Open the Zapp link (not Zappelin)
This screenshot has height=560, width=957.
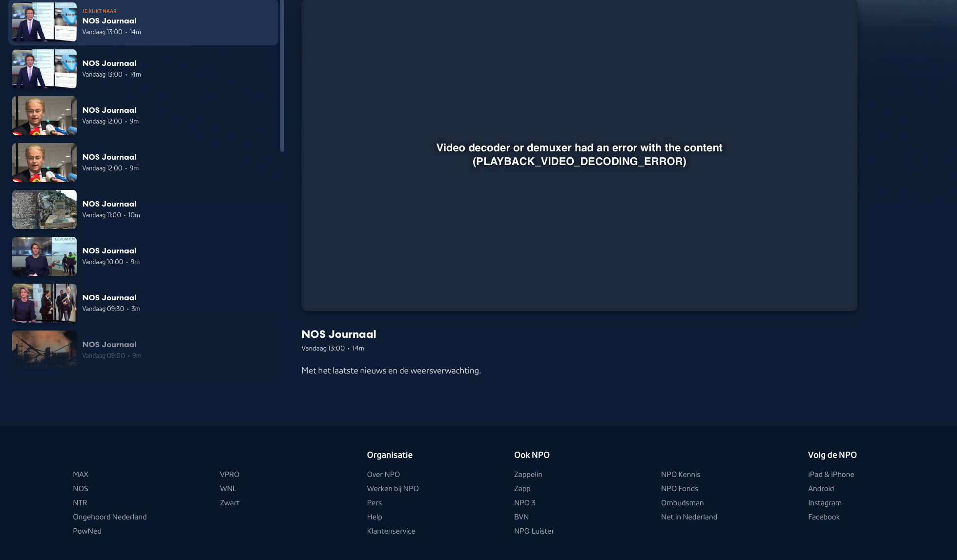[x=522, y=489]
